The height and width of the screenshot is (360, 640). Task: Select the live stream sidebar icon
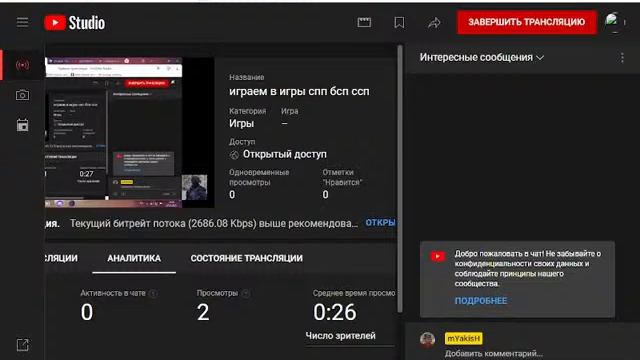[22, 65]
